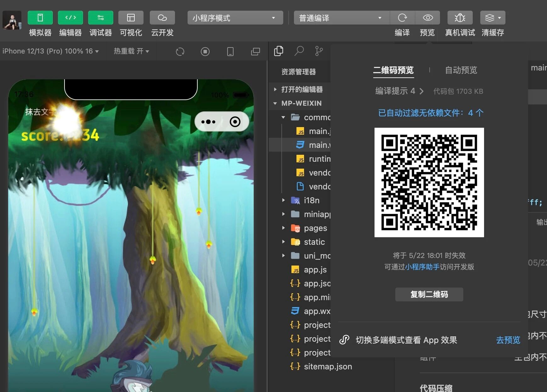Open the mini program mode dropdown
The height and width of the screenshot is (392, 547).
click(235, 18)
